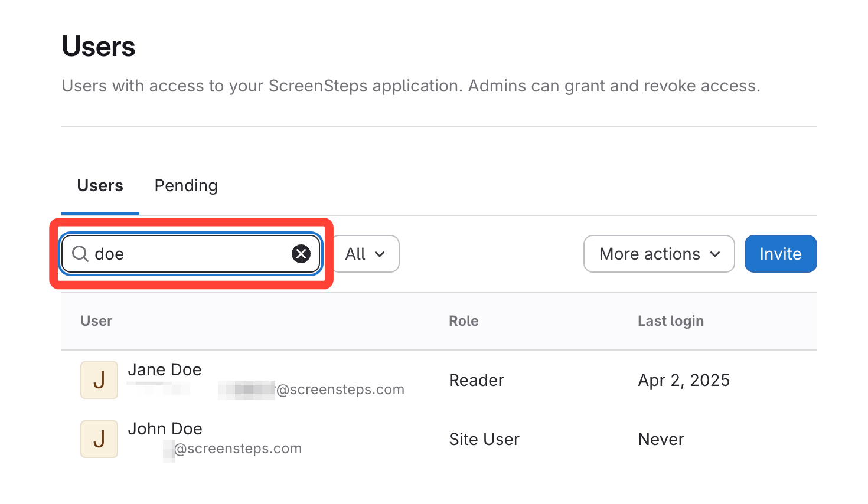This screenshot has width=868, height=504.
Task: Open the All filter dropdown
Action: point(366,254)
